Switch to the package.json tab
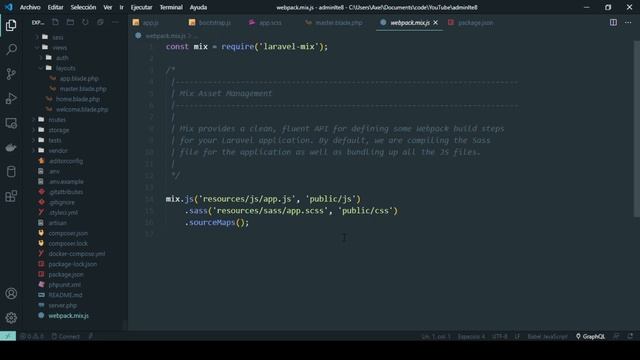The height and width of the screenshot is (360, 640). [476, 23]
